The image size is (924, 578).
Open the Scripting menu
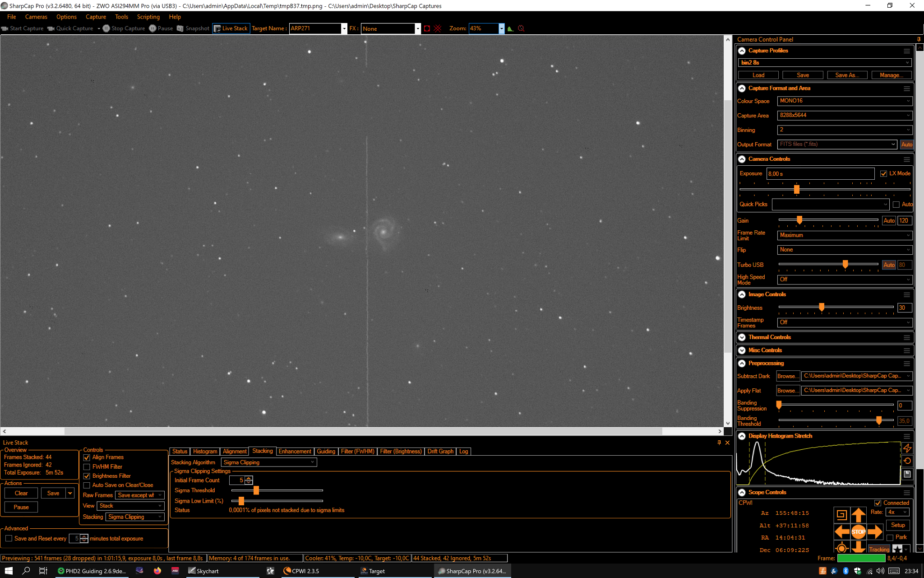[148, 17]
